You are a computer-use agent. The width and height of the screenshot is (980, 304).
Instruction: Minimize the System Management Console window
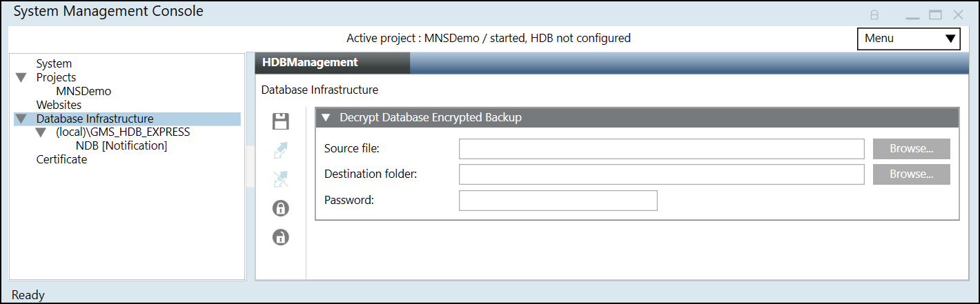click(912, 14)
